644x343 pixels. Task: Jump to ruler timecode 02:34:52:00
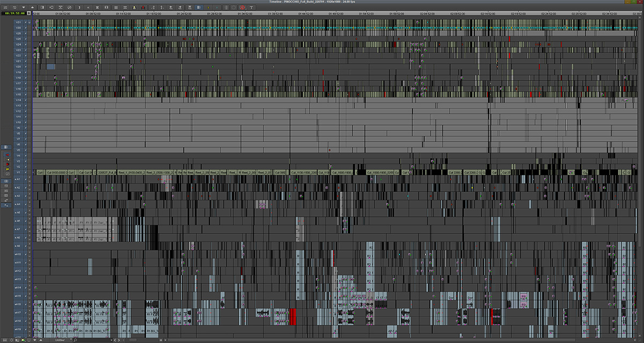[611, 13]
